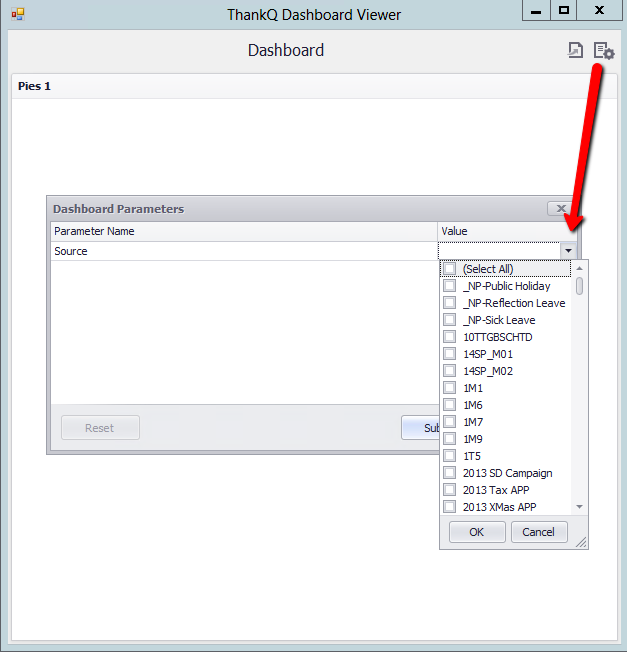The image size is (627, 653).
Task: Check the _NP-Reflection Leave option
Action: point(450,303)
